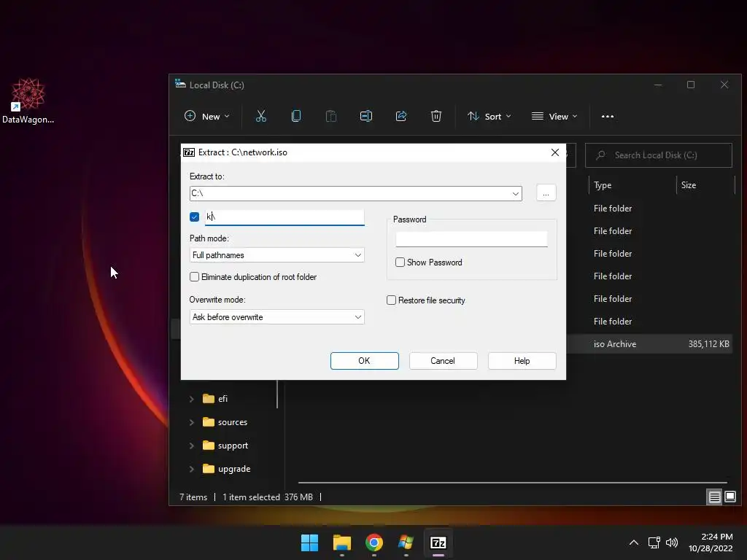Open the Sort dropdown menu
747x560 pixels.
point(489,116)
